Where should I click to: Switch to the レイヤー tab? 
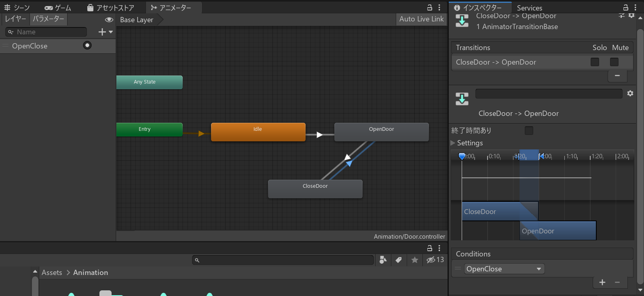[15, 19]
